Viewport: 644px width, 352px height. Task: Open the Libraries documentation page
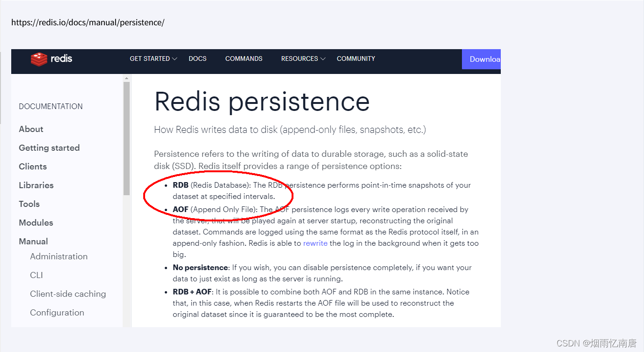click(x=36, y=185)
